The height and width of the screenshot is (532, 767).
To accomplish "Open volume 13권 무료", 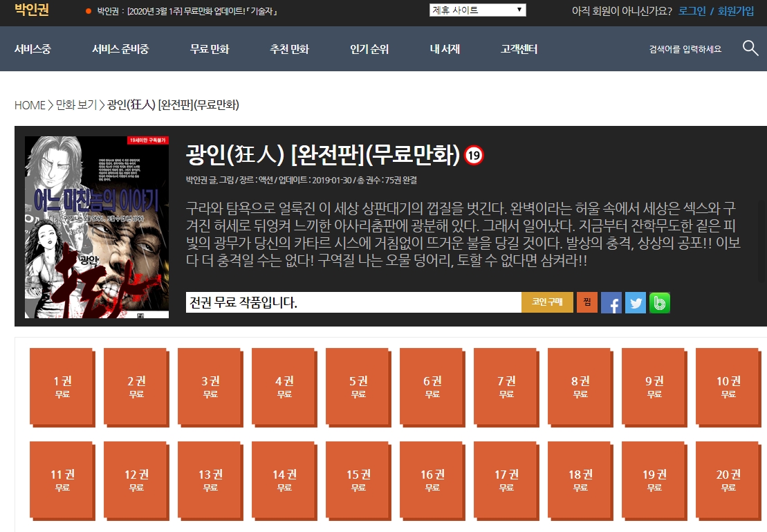I will [x=210, y=480].
